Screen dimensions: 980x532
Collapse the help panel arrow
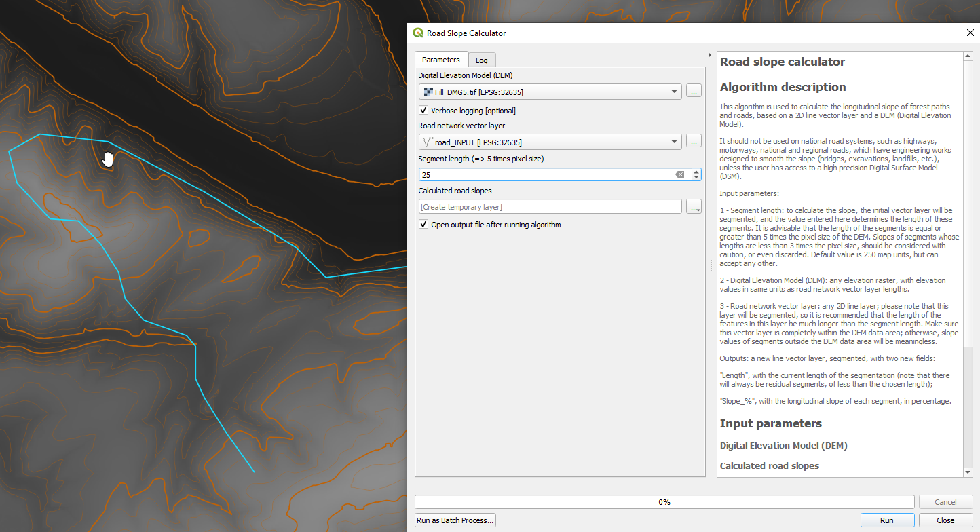point(709,55)
